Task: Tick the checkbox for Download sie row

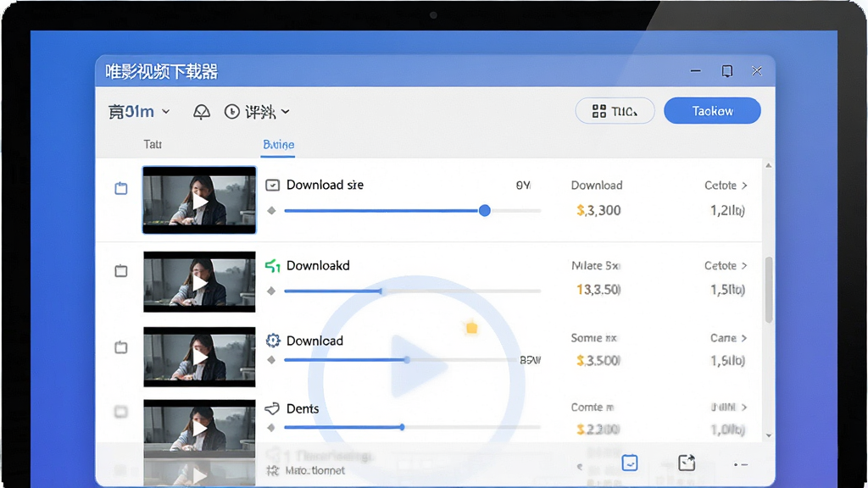Action: point(120,188)
